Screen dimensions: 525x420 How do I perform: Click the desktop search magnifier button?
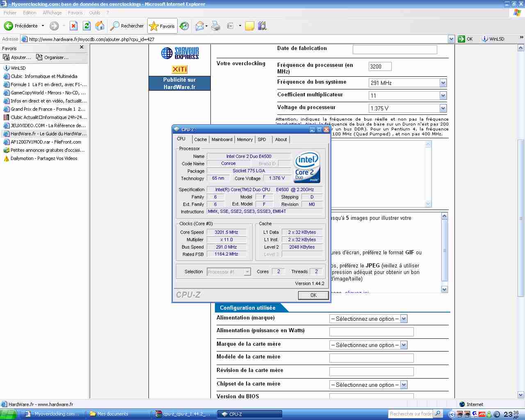click(438, 414)
